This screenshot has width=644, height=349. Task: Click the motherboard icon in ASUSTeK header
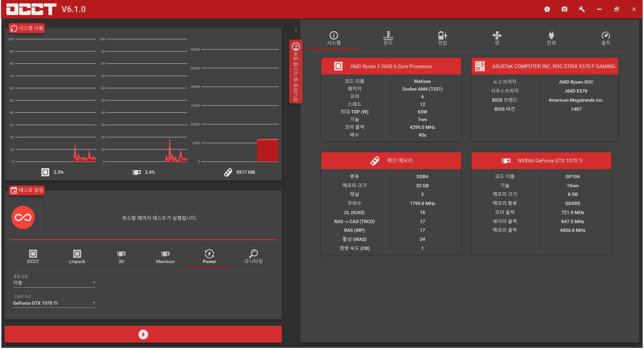(480, 66)
